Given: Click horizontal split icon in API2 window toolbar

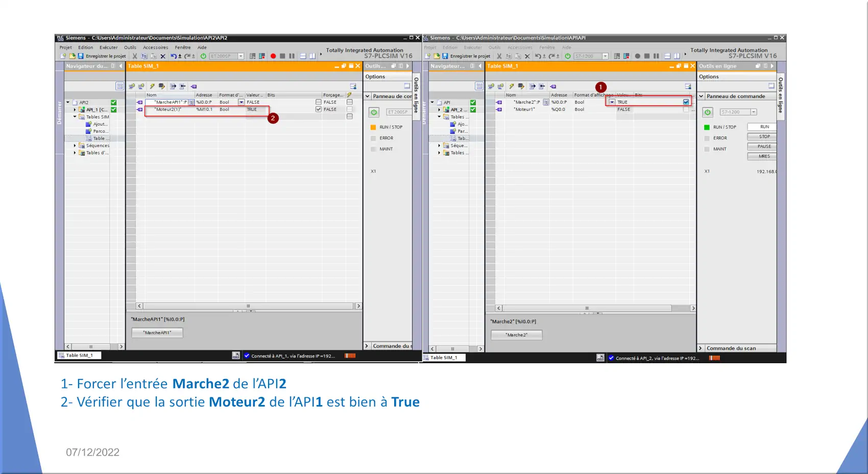Looking at the screenshot, I should pos(303,56).
